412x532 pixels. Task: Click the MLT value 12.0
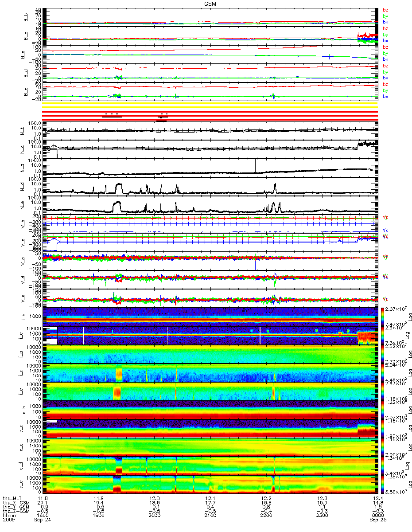click(x=154, y=499)
